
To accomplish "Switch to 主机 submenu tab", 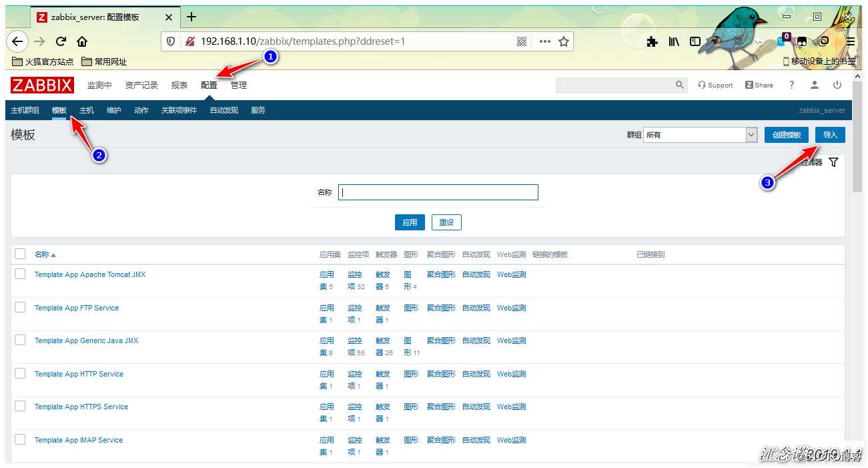I will click(x=87, y=110).
